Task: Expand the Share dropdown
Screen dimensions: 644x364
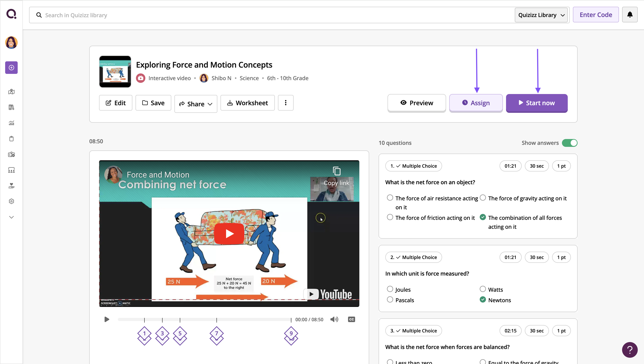Action: coord(196,104)
